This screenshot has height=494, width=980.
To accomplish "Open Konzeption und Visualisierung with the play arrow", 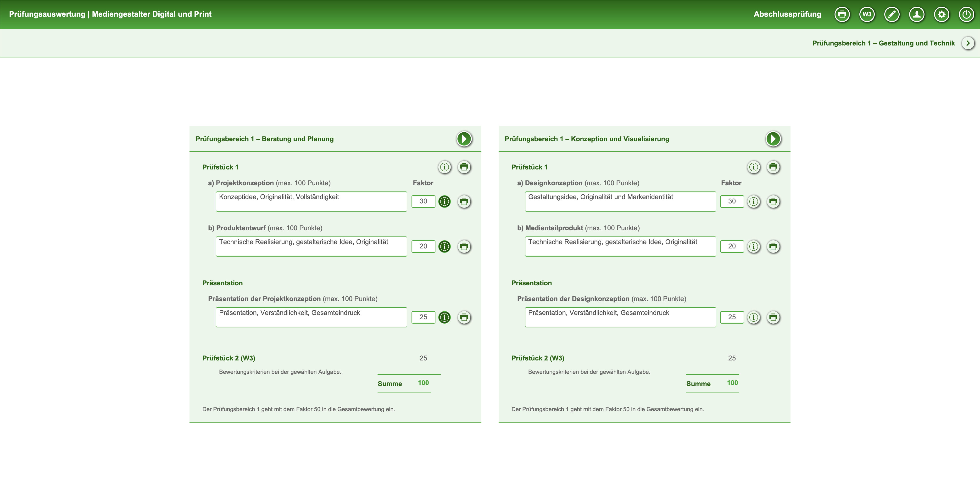I will 773,139.
